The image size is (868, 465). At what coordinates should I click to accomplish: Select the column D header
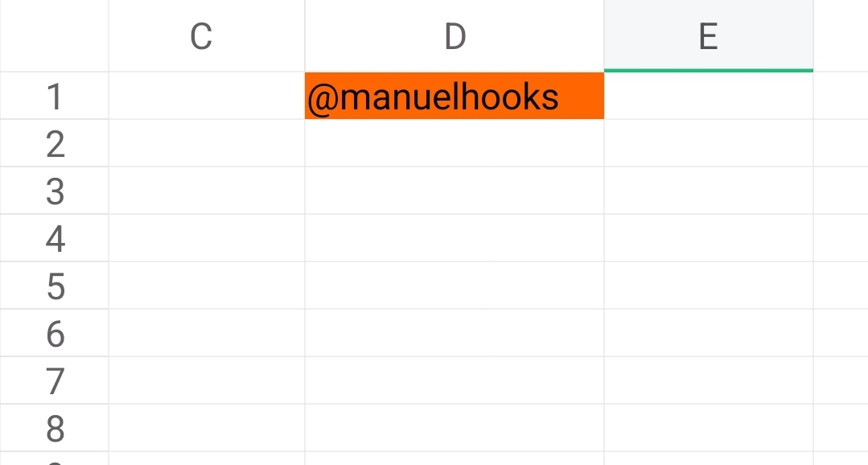click(x=454, y=35)
